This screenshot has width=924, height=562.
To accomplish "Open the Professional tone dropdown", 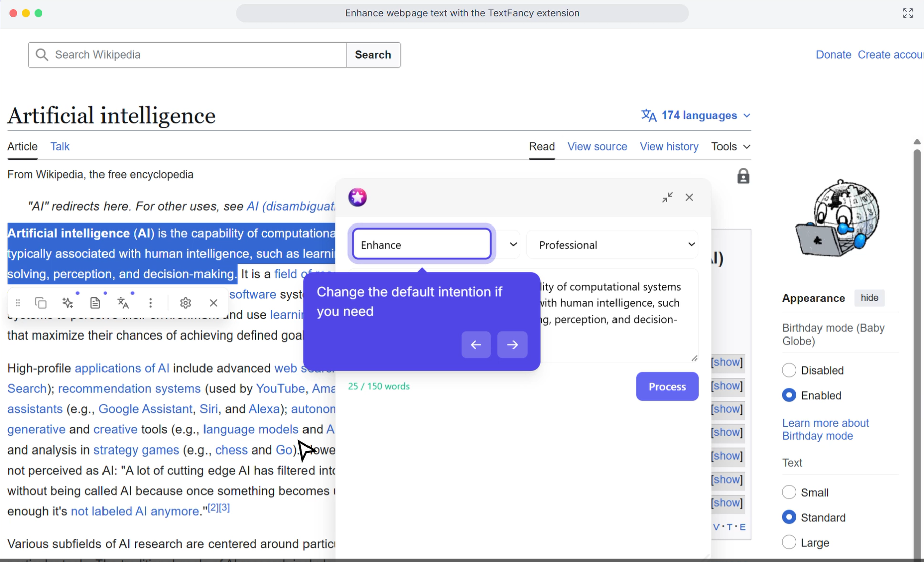I will click(612, 244).
